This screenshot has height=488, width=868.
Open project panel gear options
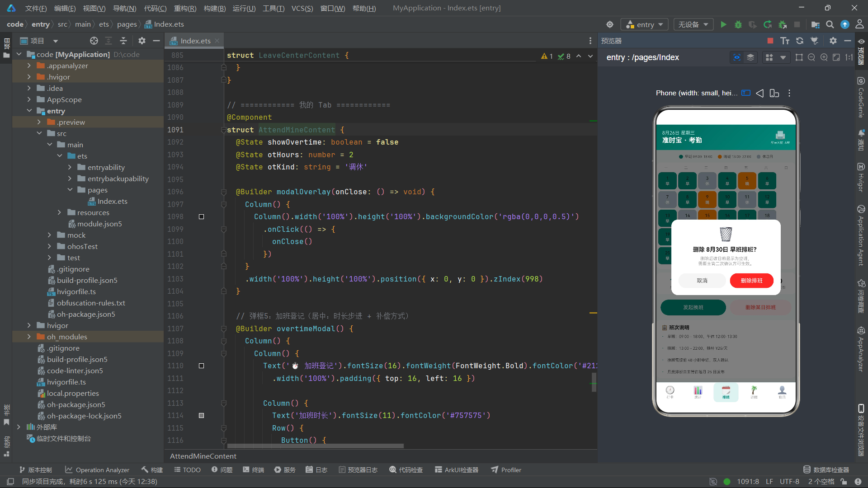point(142,41)
